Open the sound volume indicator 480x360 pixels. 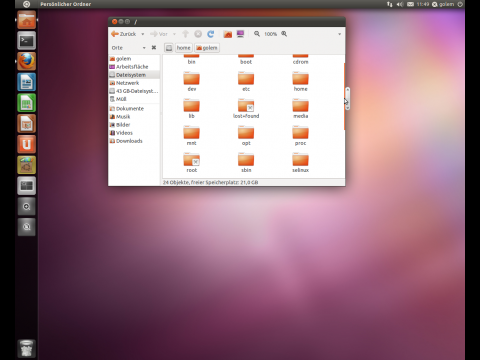click(x=400, y=4)
